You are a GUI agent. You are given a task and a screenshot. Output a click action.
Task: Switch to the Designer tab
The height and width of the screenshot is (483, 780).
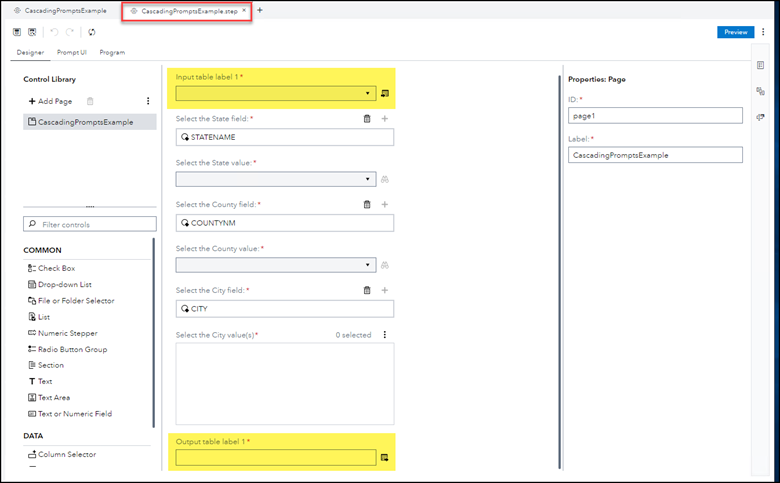click(x=30, y=52)
